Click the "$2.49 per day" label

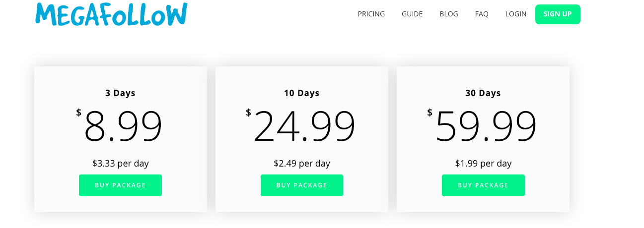302,164
